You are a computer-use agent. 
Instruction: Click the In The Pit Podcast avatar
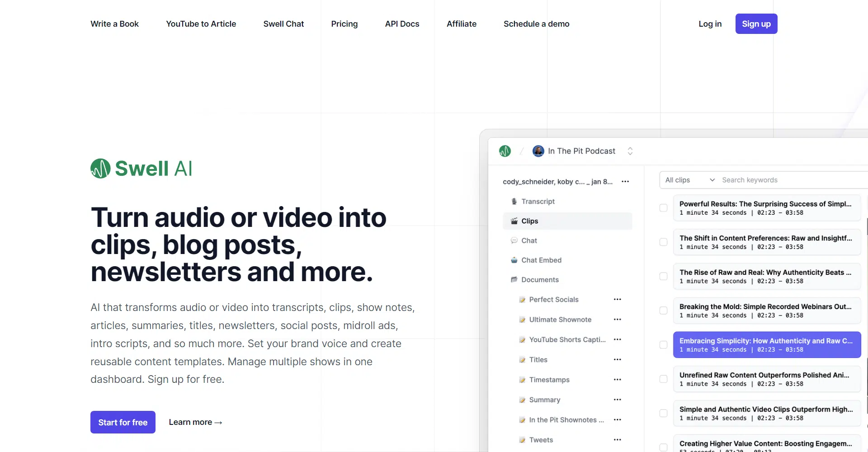coord(538,151)
